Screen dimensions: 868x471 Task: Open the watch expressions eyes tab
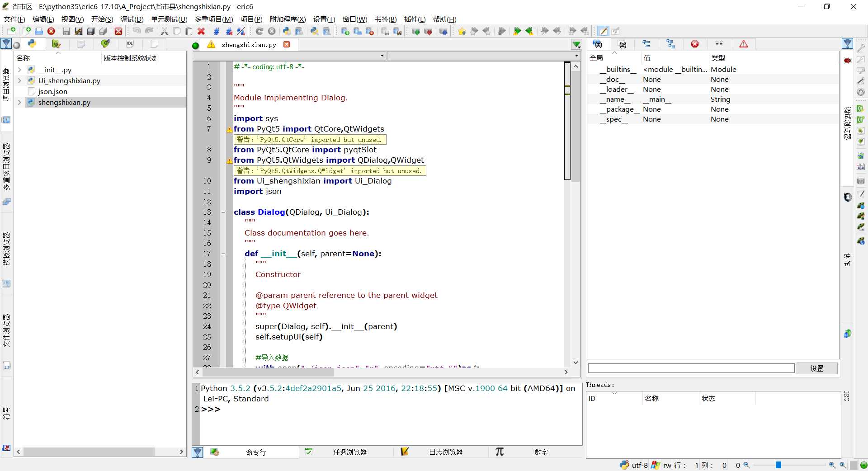click(x=719, y=44)
